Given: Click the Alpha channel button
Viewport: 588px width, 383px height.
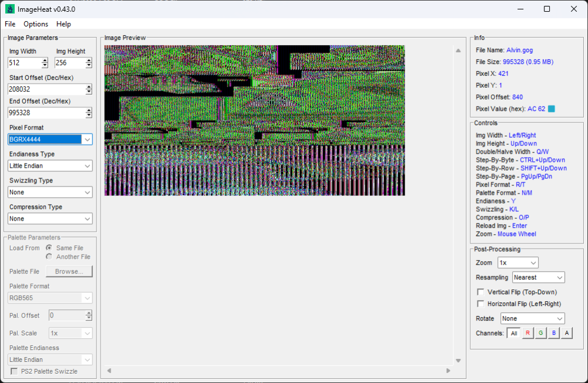Looking at the screenshot, I should click(x=567, y=333).
